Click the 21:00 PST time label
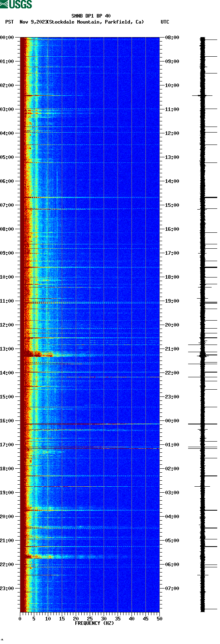Viewport: 220px width, 644px height. tap(7, 541)
